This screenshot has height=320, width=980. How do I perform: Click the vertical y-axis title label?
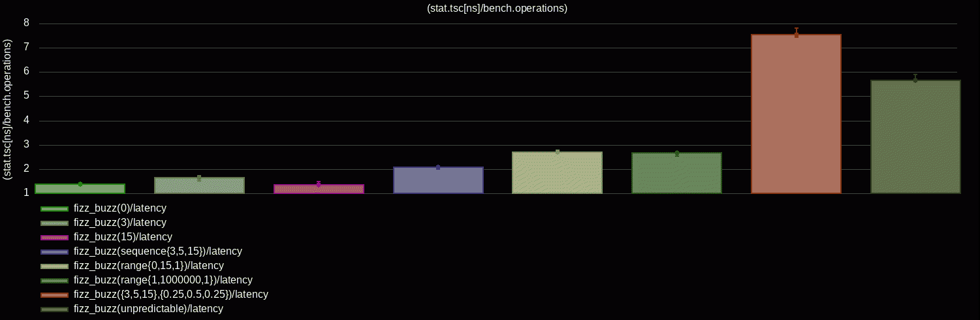[7, 109]
